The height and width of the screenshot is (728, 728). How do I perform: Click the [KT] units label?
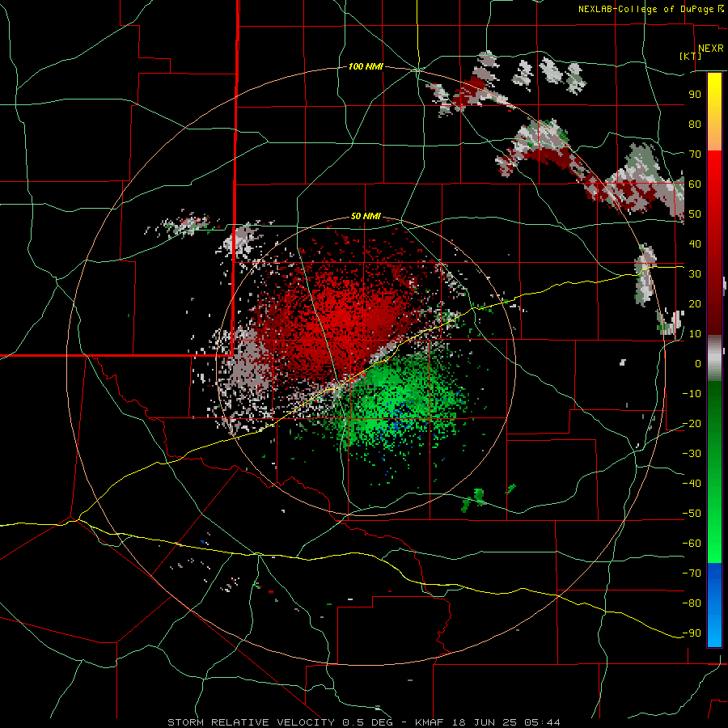coord(691,56)
